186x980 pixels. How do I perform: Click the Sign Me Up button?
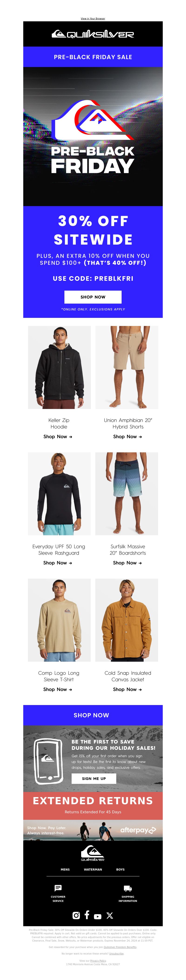(94, 778)
